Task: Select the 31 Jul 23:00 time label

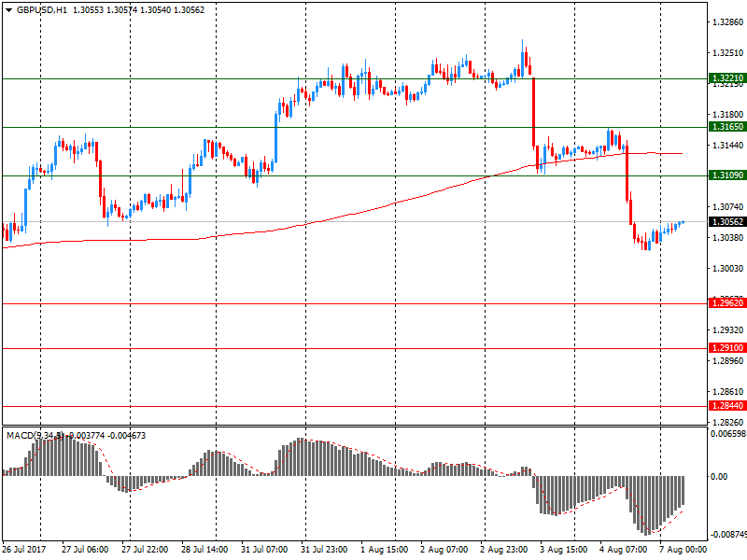Action: 324,550
